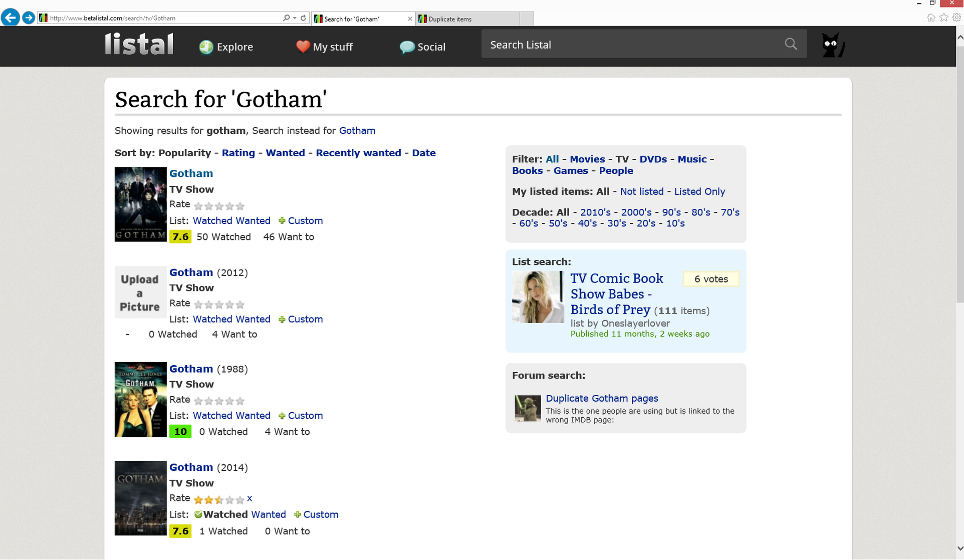Screen dimensions: 964x560
Task: Click the browser Home icon
Action: [x=931, y=18]
